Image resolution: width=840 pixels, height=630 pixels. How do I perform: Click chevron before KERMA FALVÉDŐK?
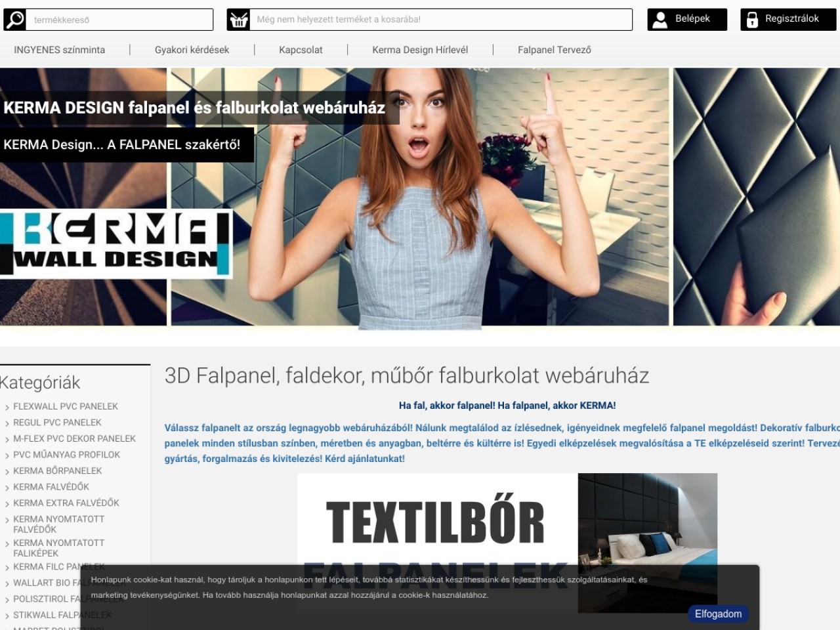click(x=7, y=488)
